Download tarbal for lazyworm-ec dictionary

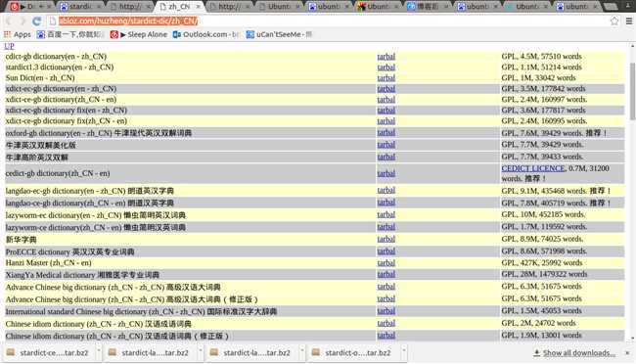coord(386,214)
